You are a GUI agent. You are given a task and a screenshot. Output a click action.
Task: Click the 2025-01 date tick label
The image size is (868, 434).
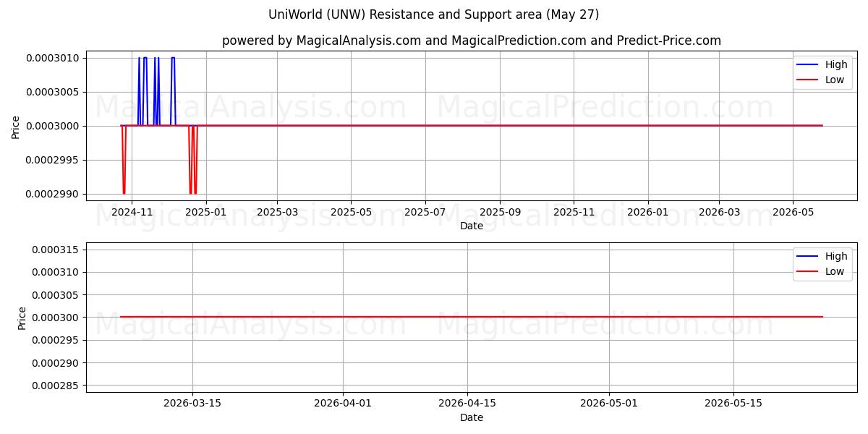[206, 213]
